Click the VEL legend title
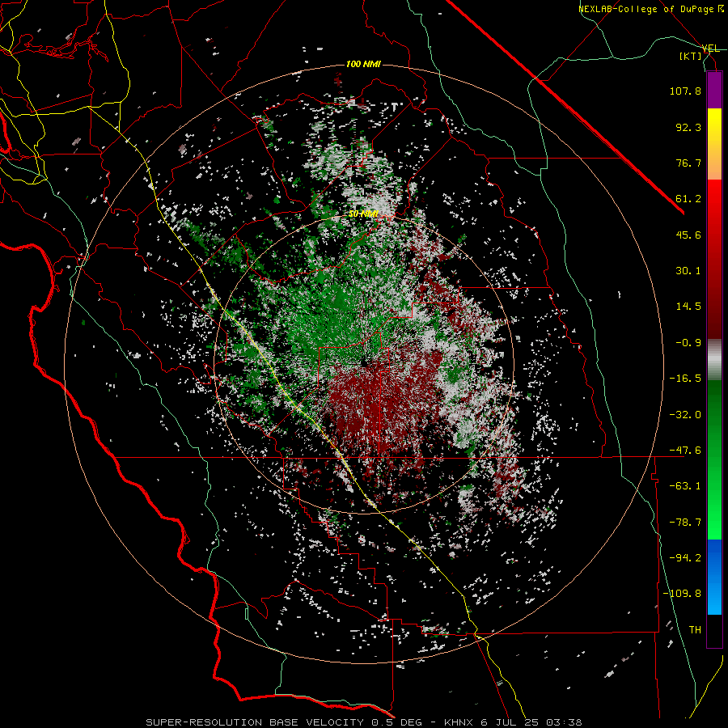Image resolution: width=728 pixels, height=728 pixels. (710, 49)
